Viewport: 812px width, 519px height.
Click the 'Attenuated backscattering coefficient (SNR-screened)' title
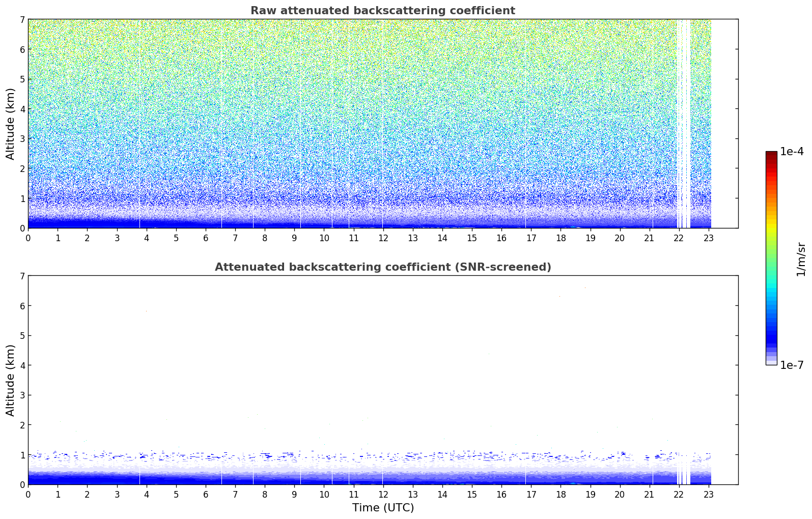coord(383,267)
